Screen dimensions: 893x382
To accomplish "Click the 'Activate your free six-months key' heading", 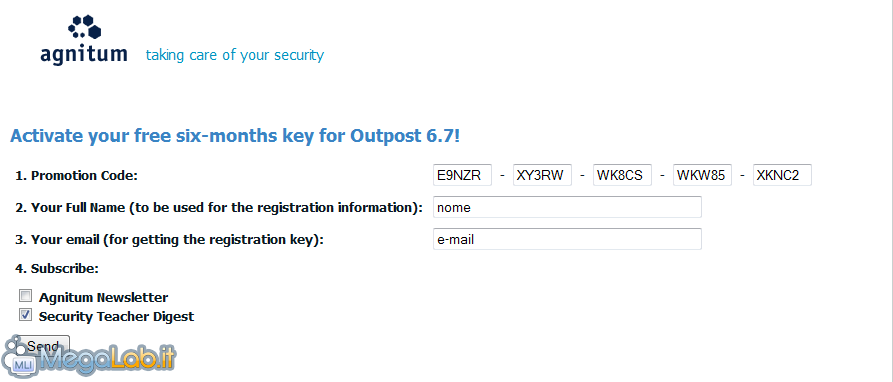I will [x=236, y=136].
